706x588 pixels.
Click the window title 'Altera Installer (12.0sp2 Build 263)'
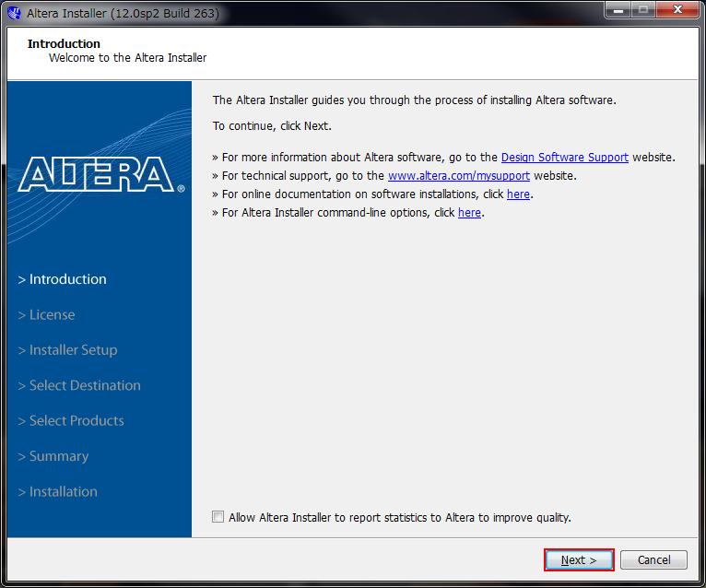pyautogui.click(x=123, y=14)
